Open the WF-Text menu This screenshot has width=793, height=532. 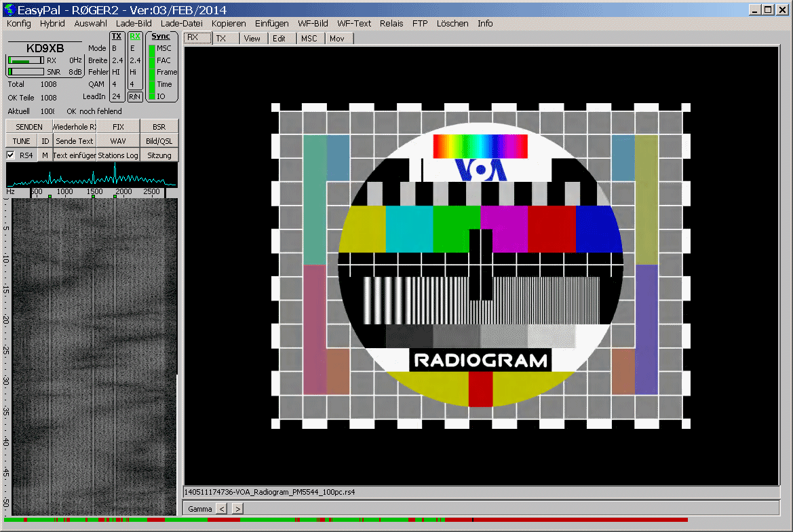click(x=354, y=23)
